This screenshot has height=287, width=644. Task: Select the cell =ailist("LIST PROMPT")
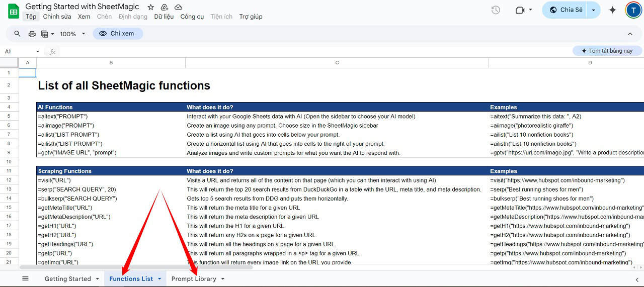tap(111, 135)
